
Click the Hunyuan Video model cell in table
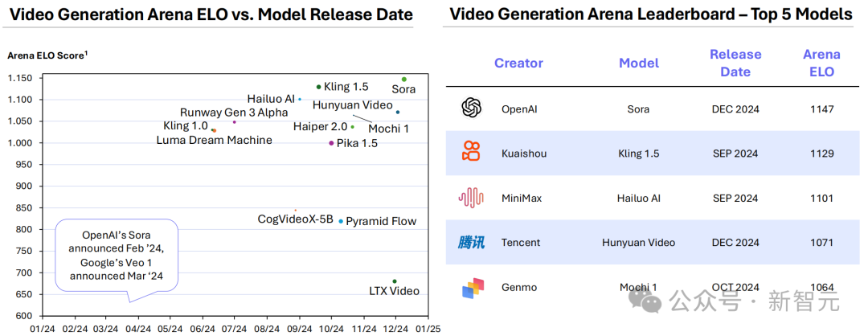[x=639, y=243]
